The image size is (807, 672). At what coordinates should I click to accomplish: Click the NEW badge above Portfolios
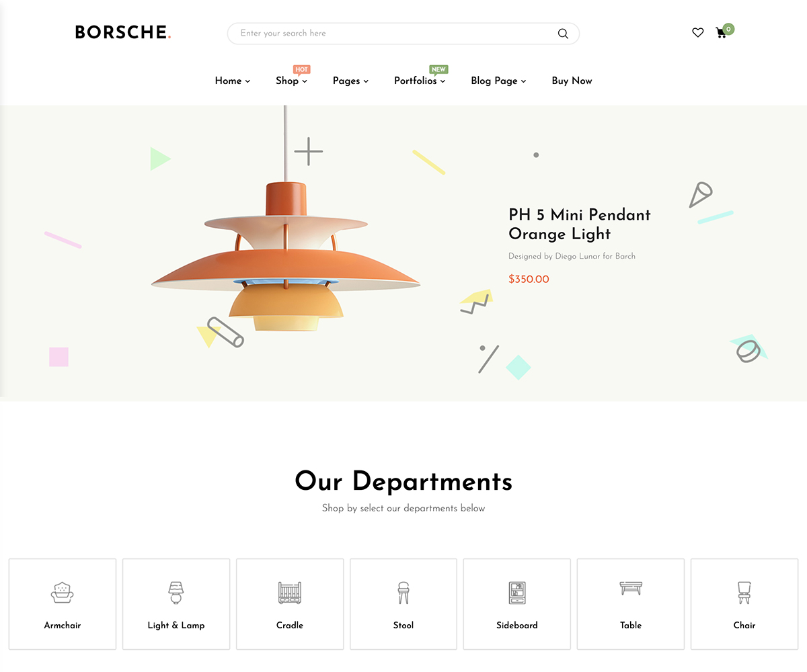click(438, 69)
